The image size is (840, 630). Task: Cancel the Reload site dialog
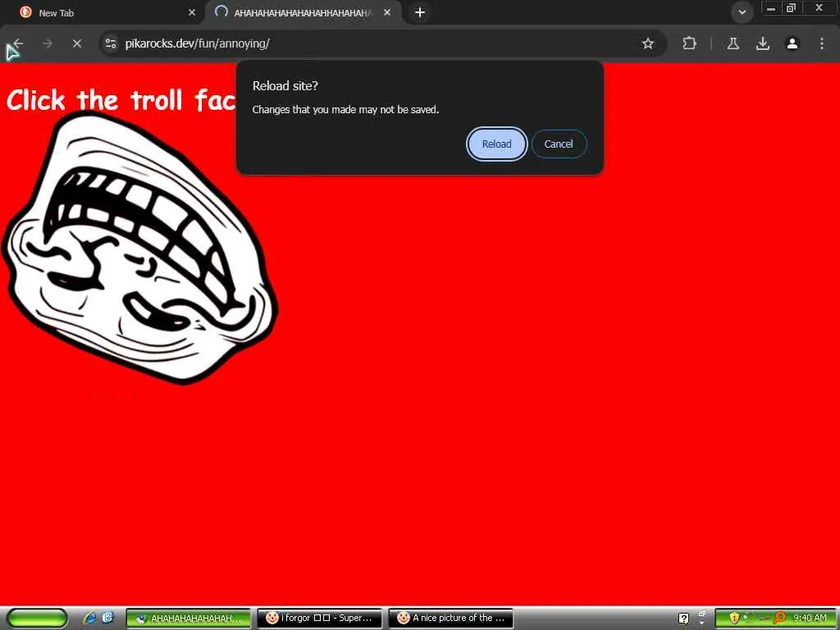559,144
